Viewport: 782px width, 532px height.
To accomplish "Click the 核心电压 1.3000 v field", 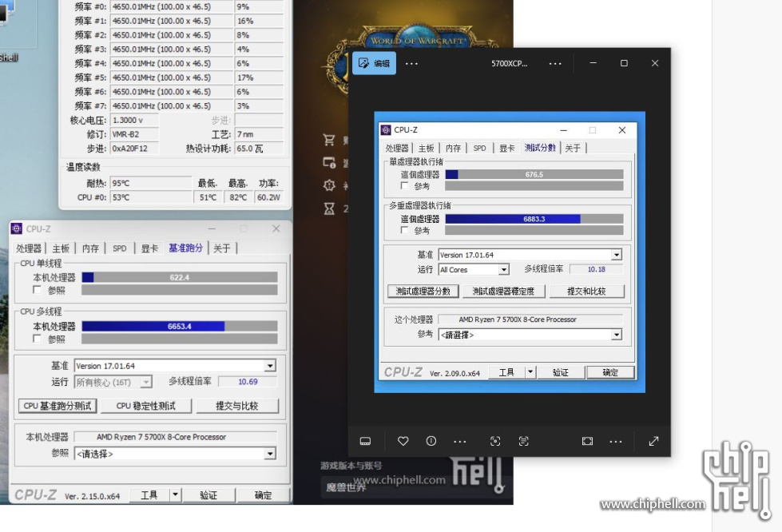I will coord(135,120).
